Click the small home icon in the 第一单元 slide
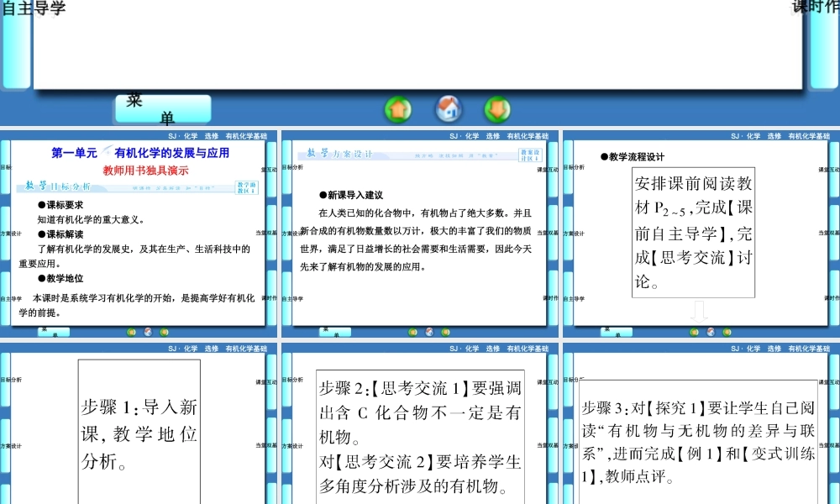The height and width of the screenshot is (504, 840). [x=148, y=332]
